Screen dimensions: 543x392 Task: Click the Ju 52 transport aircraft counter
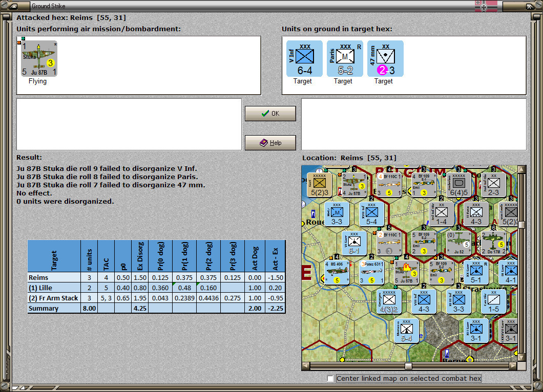(x=458, y=243)
